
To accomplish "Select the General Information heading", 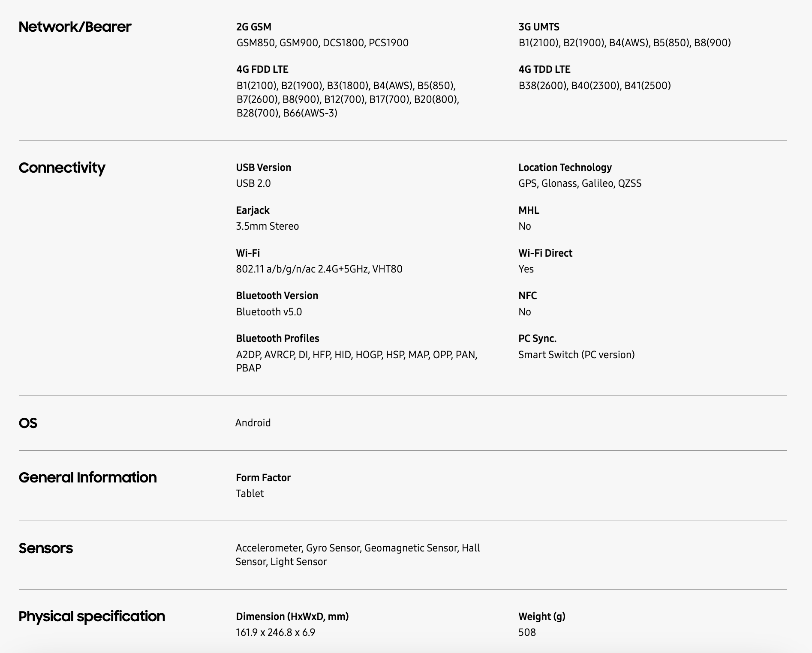I will 88,477.
